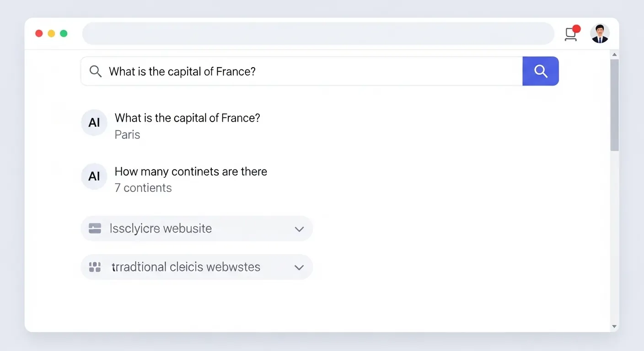Click the top browser address bar
644x351 pixels.
(318, 34)
